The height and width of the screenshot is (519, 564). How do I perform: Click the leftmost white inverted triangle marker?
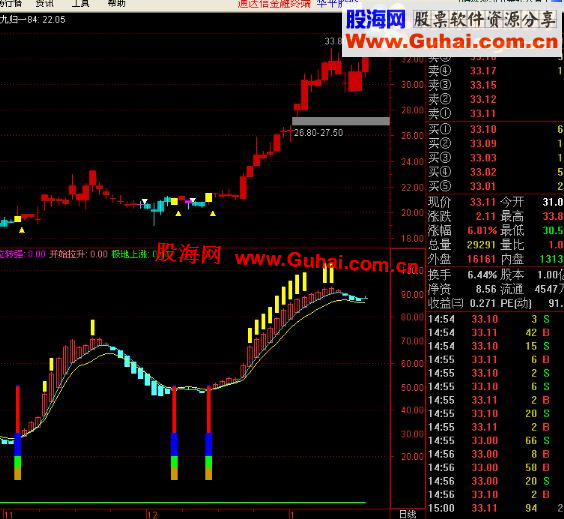(145, 201)
